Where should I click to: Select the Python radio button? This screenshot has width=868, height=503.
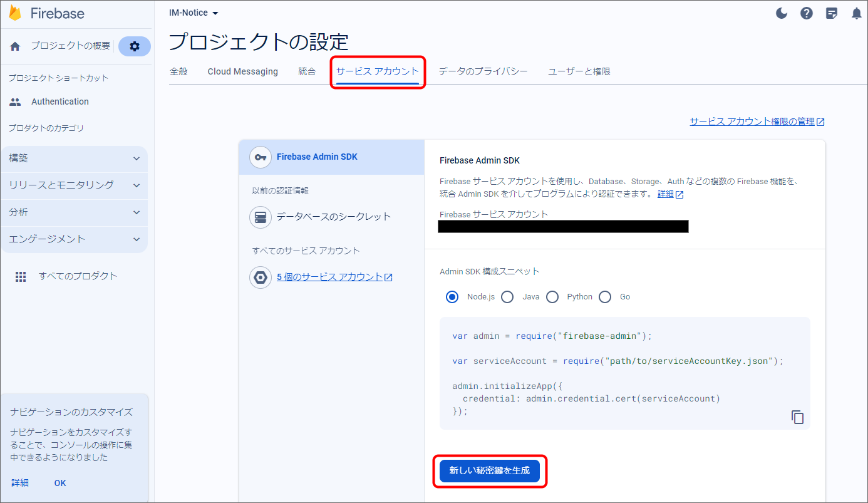[x=552, y=297]
